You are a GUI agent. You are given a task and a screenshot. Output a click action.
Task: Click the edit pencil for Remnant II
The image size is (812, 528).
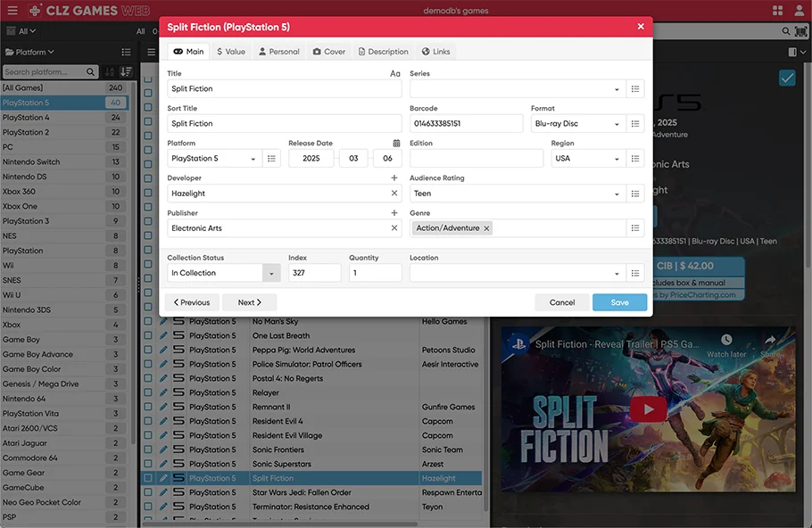[x=163, y=407]
